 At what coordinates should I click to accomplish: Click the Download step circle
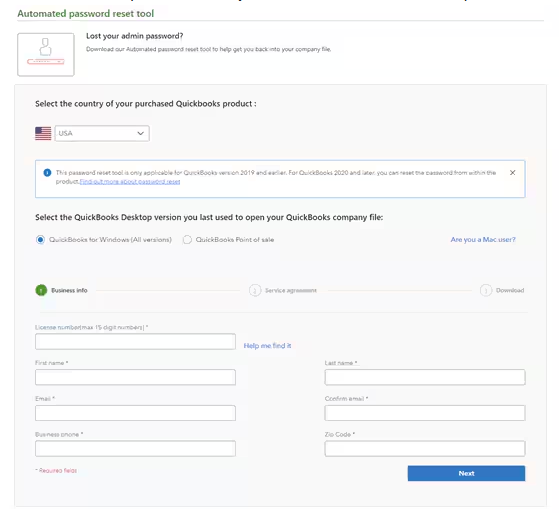pos(486,290)
